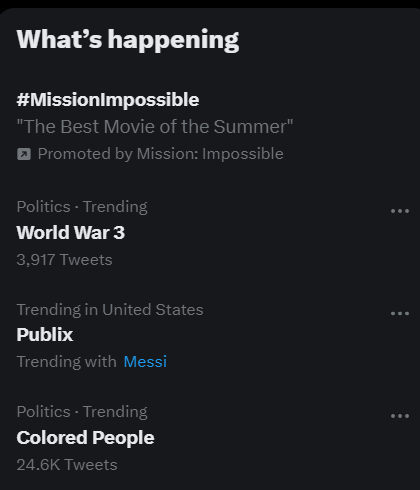Click the 24.6K Tweets count
420x490 pixels.
coord(67,465)
